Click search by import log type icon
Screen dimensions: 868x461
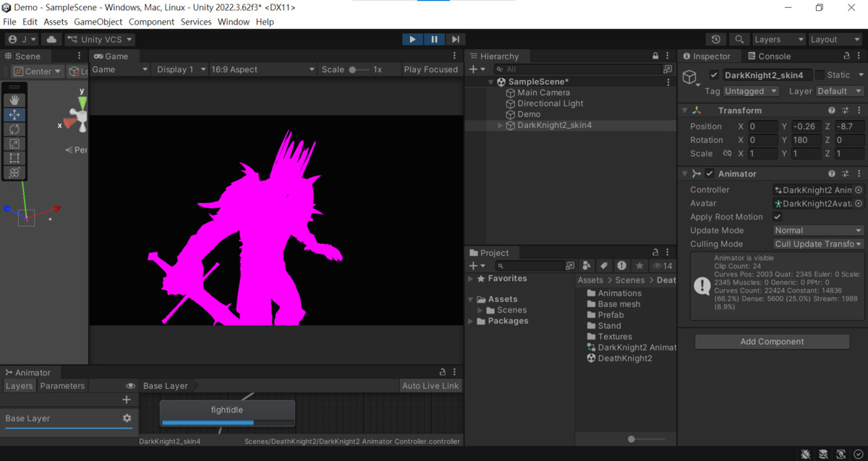click(x=621, y=266)
